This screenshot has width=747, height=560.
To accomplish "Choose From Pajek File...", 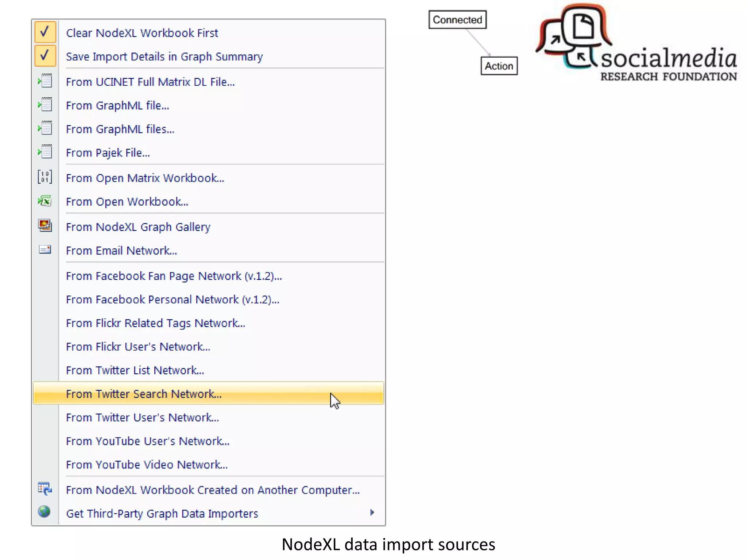I will (108, 153).
